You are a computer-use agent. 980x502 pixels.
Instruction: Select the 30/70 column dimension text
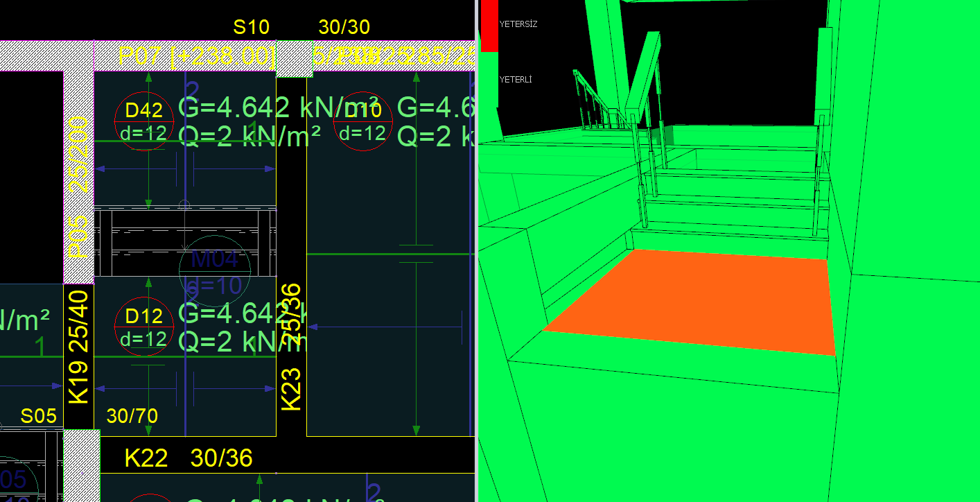coord(132,416)
